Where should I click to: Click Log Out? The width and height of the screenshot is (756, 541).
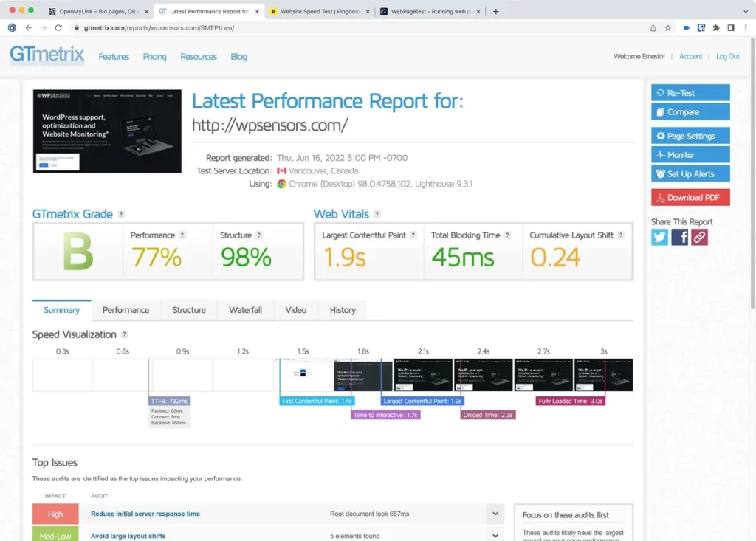727,56
